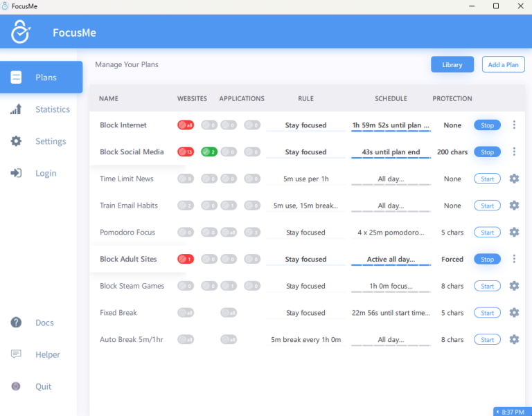Open settings gear for Time Limit News
532x416 pixels.
tap(514, 179)
